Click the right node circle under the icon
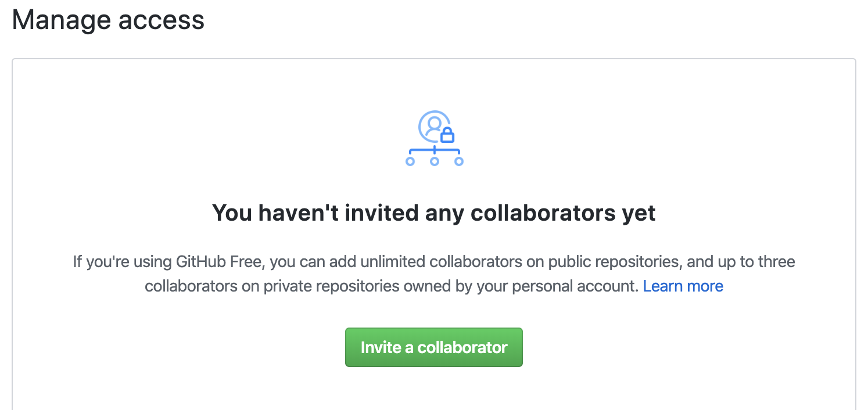The height and width of the screenshot is (410, 868). coord(458,161)
